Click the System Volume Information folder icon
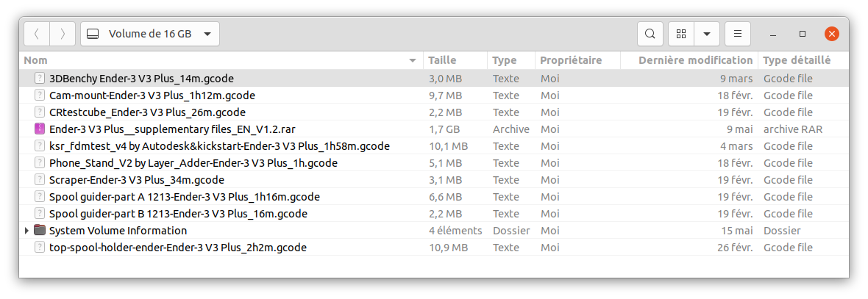868x299 pixels. pos(40,231)
